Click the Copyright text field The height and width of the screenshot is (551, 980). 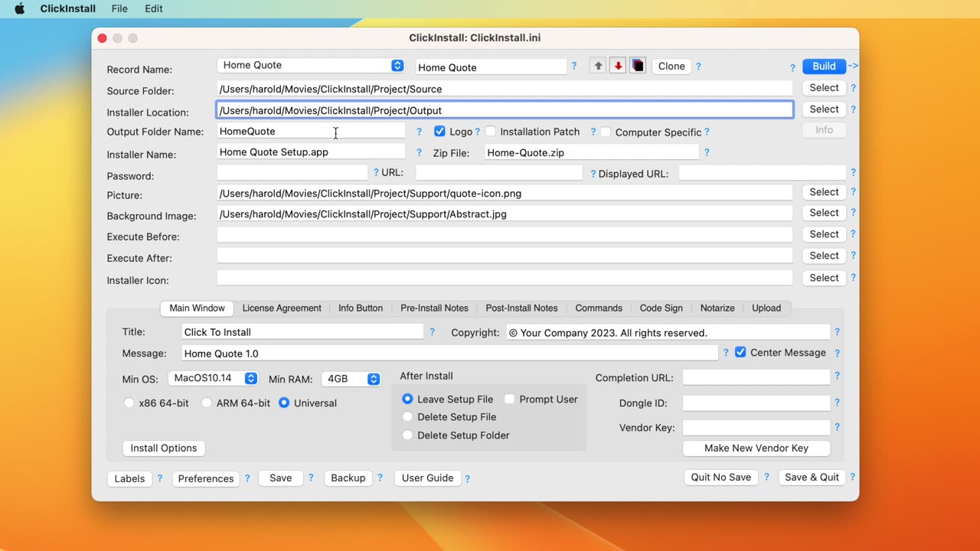(668, 332)
